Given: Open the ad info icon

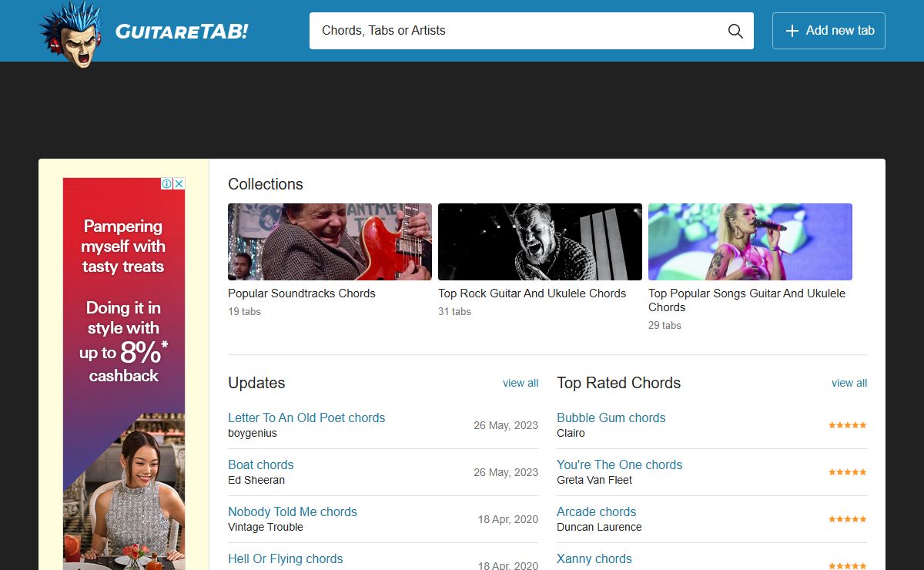Looking at the screenshot, I should pos(166,183).
